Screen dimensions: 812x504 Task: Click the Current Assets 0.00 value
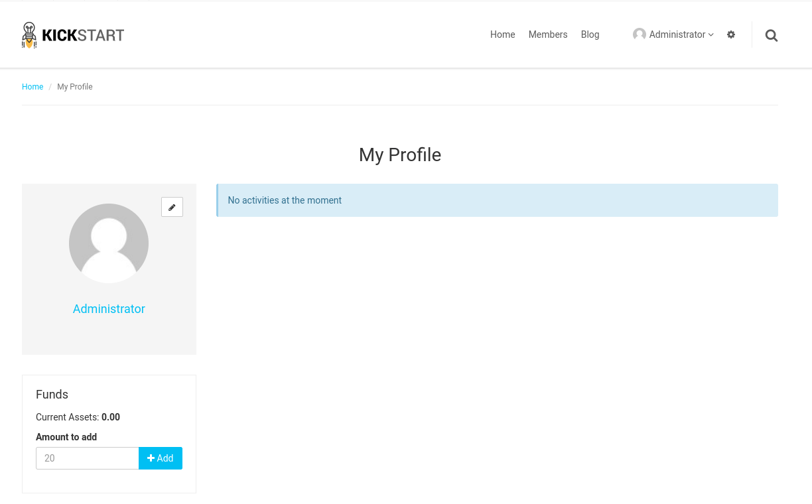pyautogui.click(x=111, y=417)
